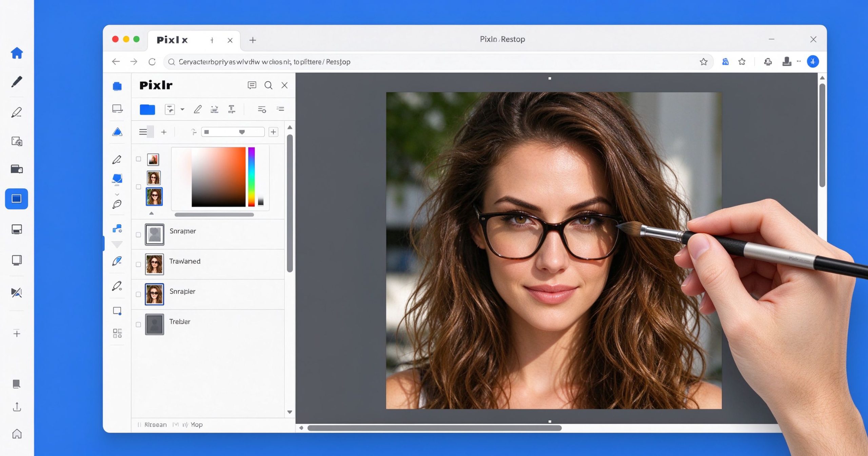Screen dimensions: 868x456
Task: Close the Pixlr panel with X
Action: click(284, 85)
